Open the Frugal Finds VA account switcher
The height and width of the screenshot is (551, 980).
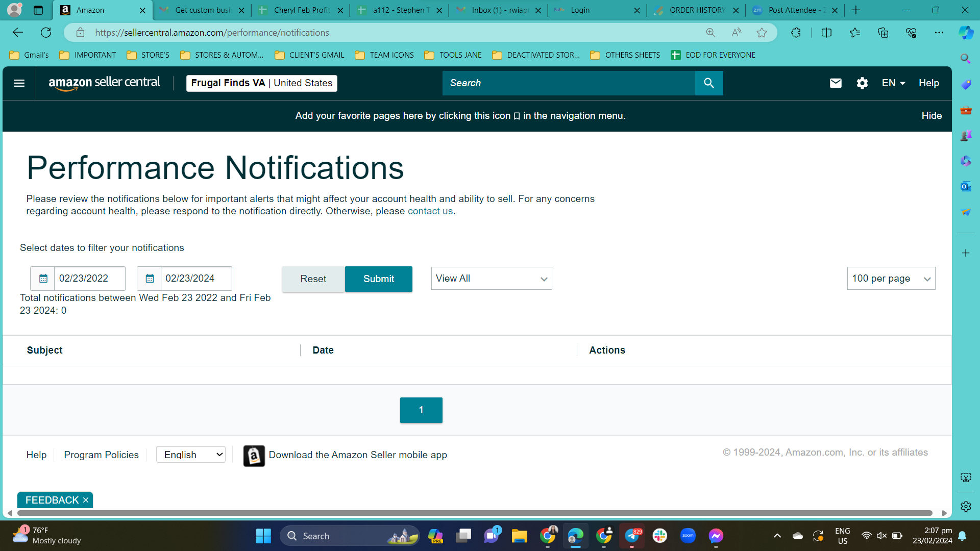click(x=261, y=83)
